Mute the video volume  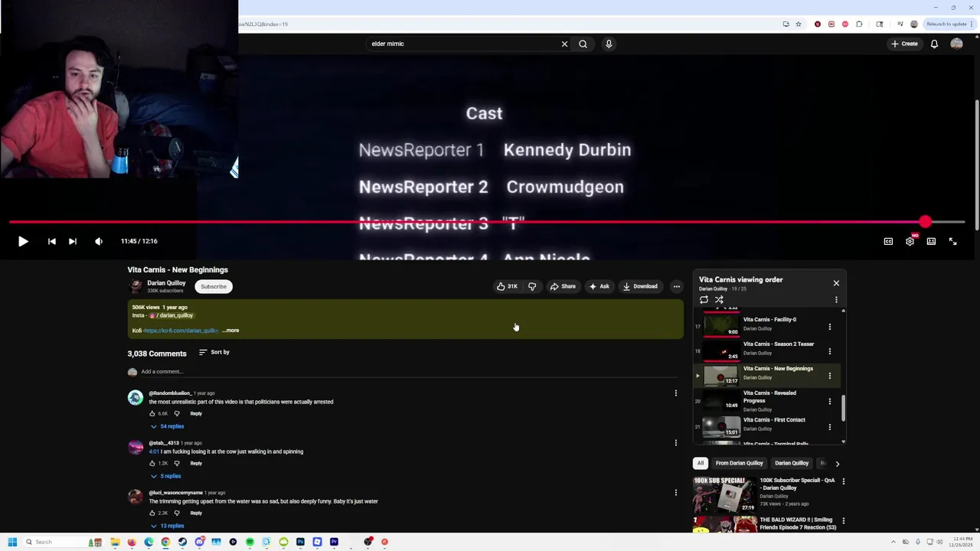tap(99, 241)
